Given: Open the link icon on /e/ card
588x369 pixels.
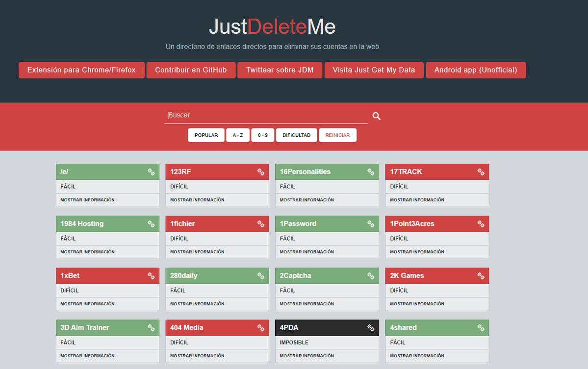Looking at the screenshot, I should pos(151,172).
